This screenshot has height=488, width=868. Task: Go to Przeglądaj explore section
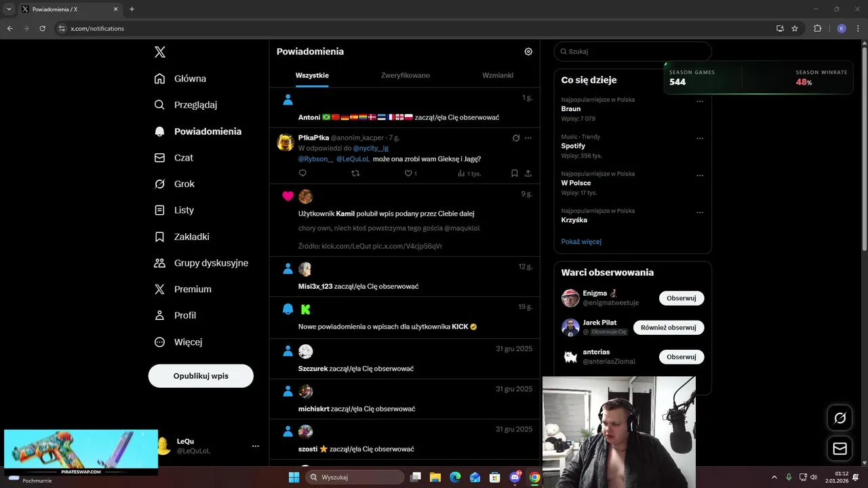click(186, 105)
